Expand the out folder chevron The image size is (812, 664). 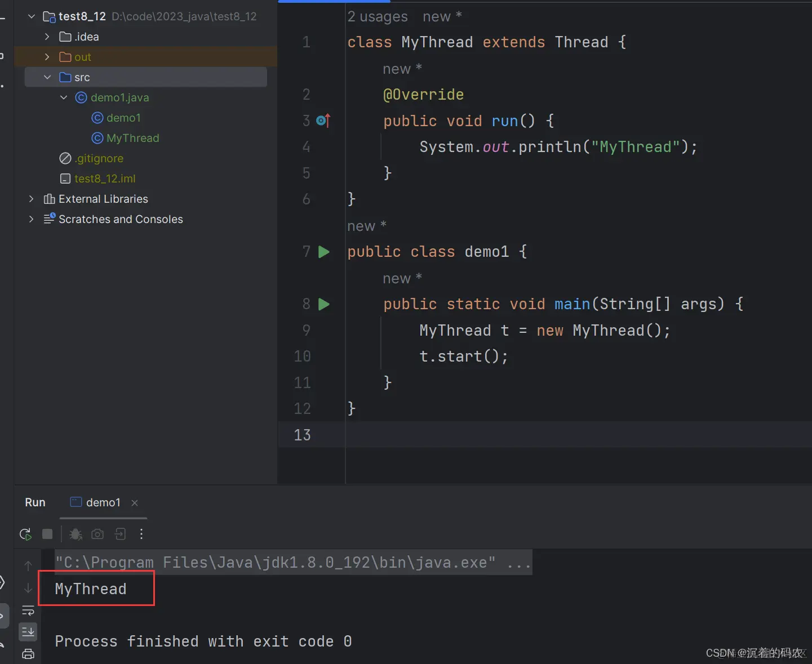[x=47, y=57]
